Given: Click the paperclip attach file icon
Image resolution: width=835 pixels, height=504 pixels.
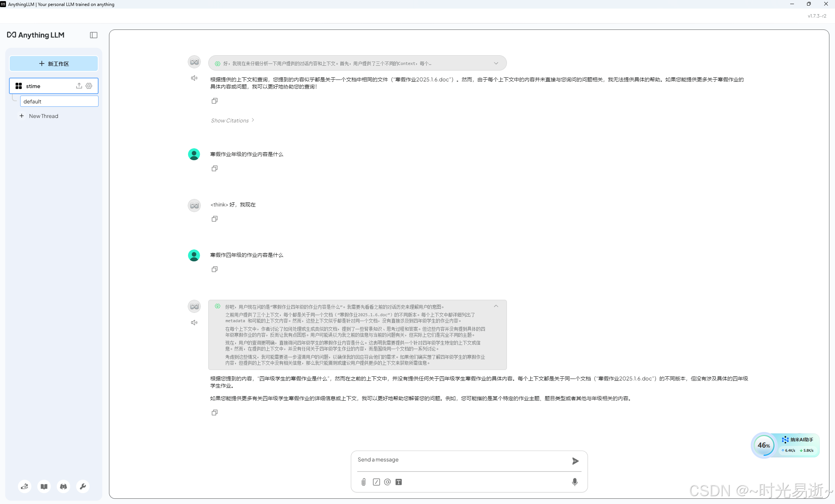Looking at the screenshot, I should [x=364, y=482].
